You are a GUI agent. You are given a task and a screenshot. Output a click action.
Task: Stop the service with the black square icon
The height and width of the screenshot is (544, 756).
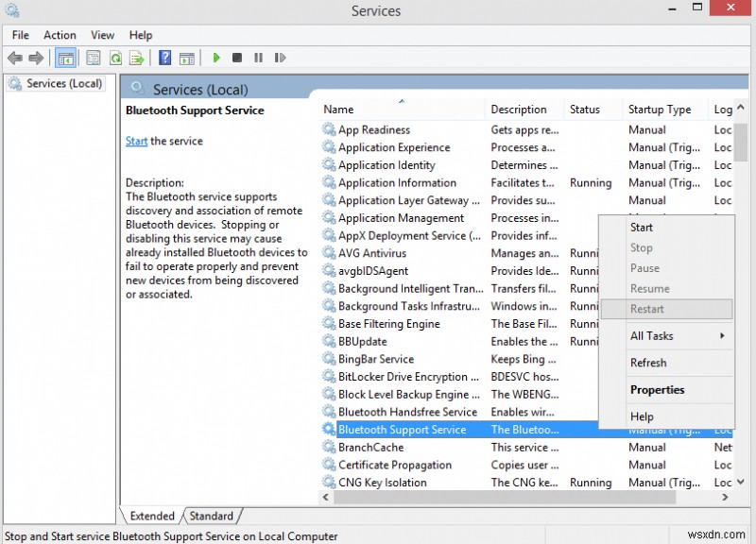click(238, 58)
